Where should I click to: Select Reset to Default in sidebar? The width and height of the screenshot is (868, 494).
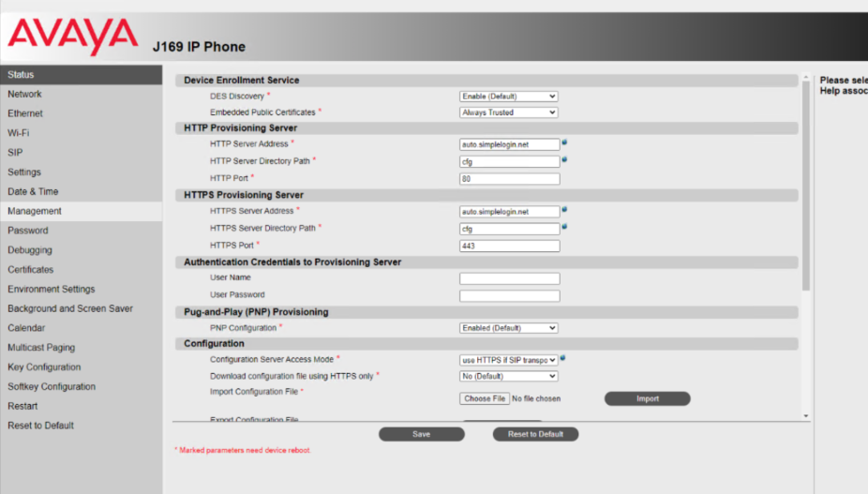click(x=82, y=426)
